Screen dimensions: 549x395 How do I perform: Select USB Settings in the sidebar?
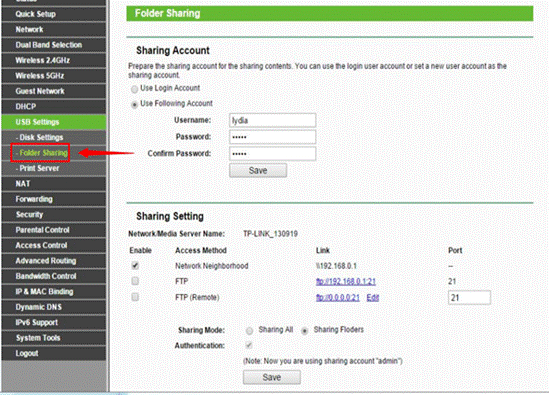coord(54,122)
